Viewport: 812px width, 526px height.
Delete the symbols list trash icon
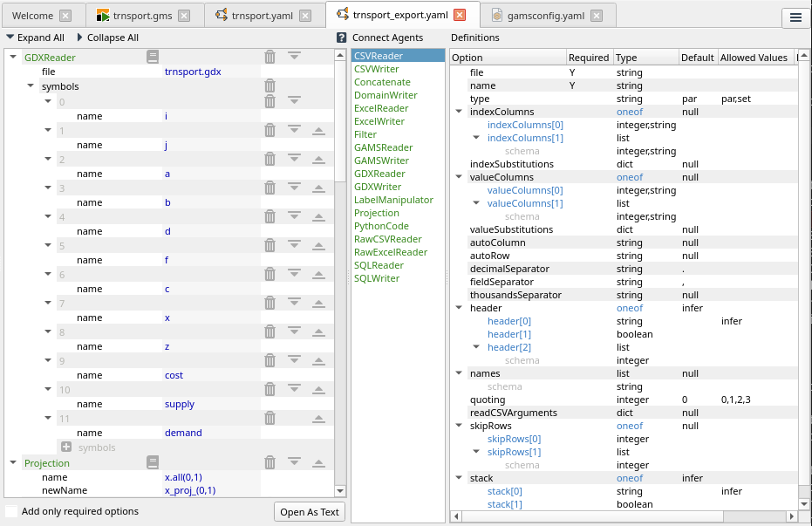(270, 86)
